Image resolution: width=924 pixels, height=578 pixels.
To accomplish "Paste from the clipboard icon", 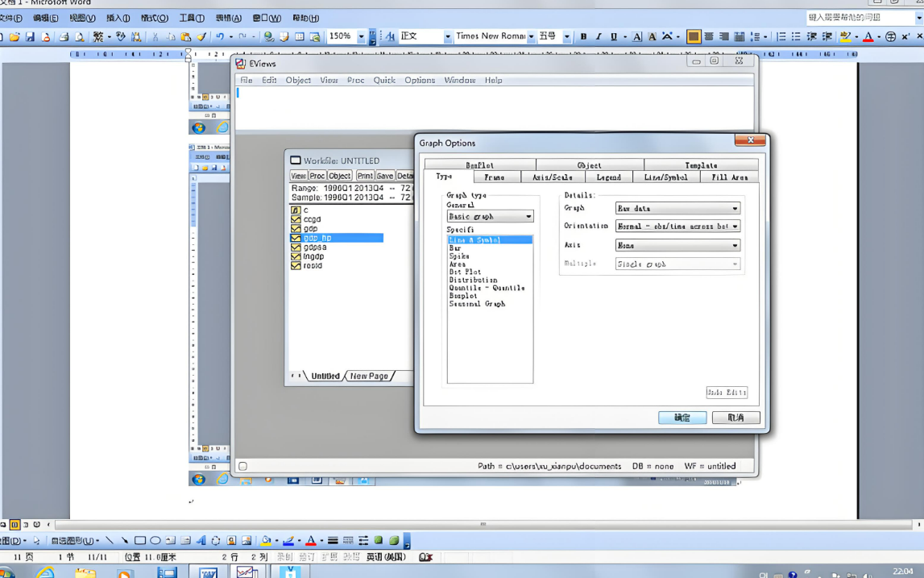I will pyautogui.click(x=185, y=36).
